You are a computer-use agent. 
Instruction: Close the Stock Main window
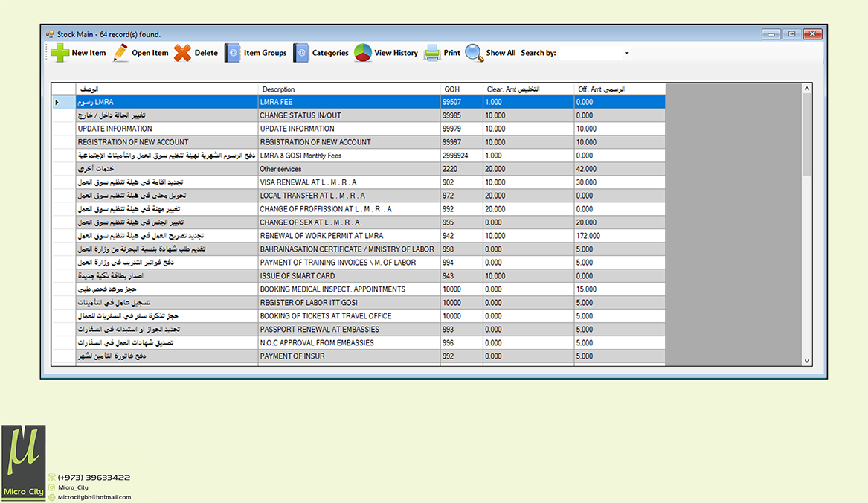point(813,34)
